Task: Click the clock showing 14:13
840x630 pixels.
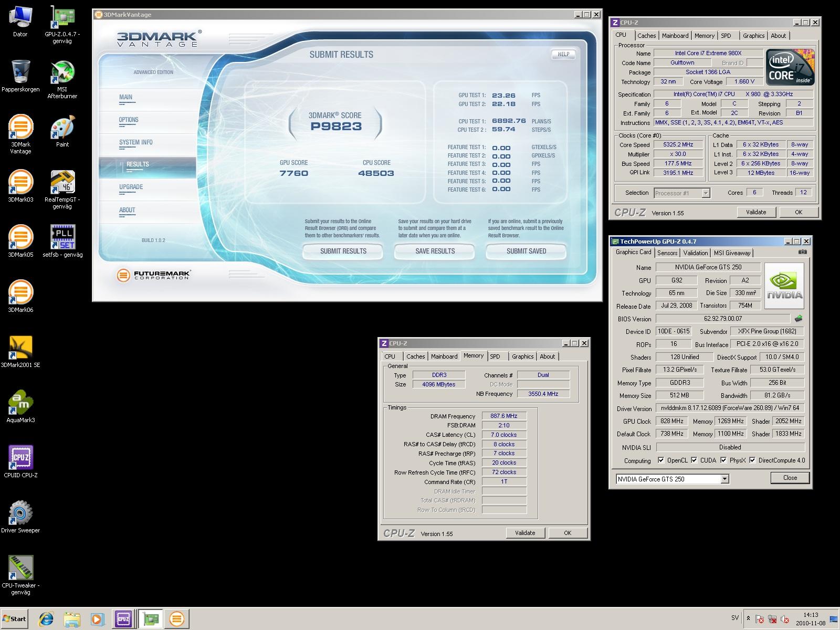Action: pos(811,615)
